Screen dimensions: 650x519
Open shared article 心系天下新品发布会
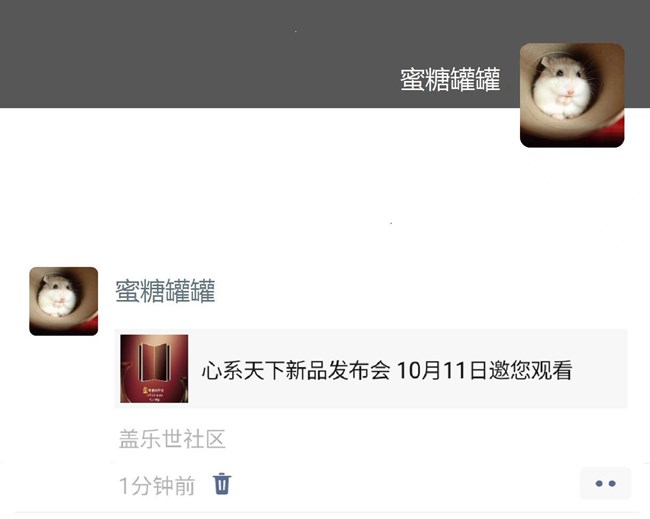point(371,369)
